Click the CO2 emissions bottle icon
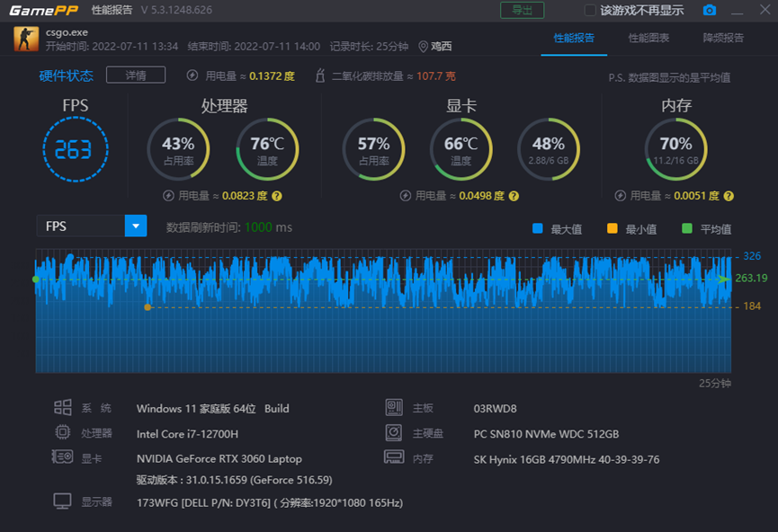Viewport: 778px width, 532px height. coord(319,76)
